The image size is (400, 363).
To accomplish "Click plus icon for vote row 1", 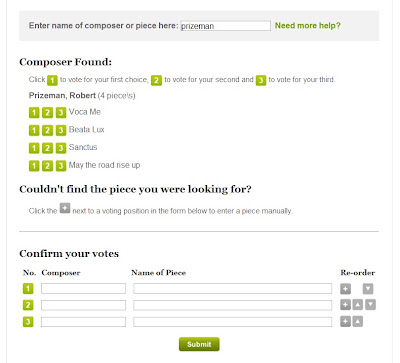I will pyautogui.click(x=345, y=289).
